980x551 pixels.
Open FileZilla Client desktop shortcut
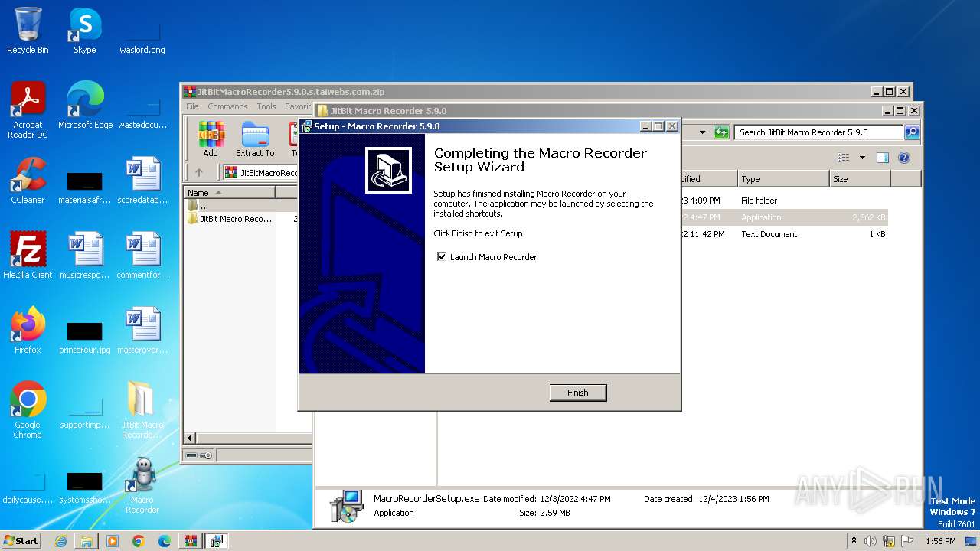(x=28, y=255)
